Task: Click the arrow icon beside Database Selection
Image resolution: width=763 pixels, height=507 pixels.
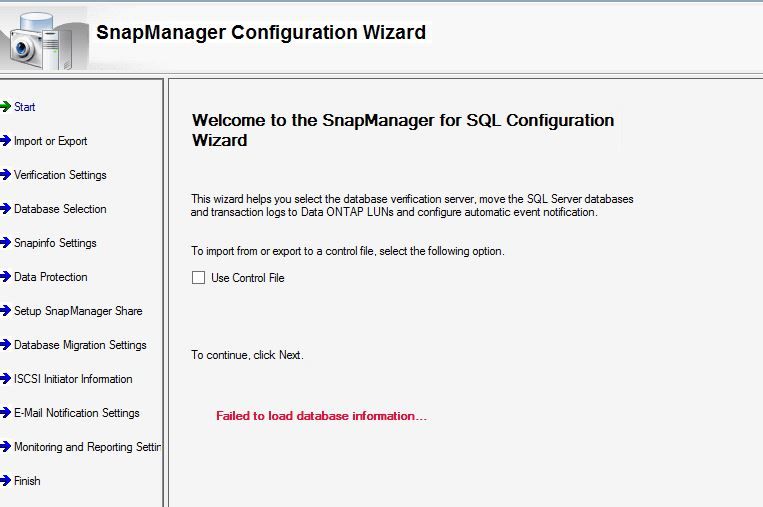Action: coord(5,209)
